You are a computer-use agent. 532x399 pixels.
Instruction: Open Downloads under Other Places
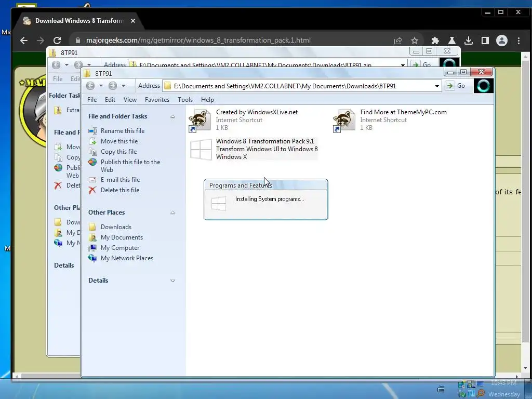click(116, 227)
